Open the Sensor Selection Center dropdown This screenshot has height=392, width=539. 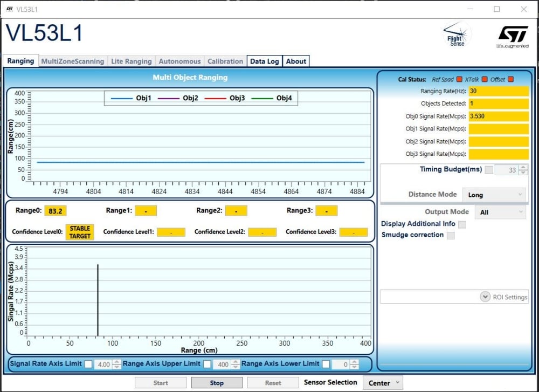pos(383,383)
